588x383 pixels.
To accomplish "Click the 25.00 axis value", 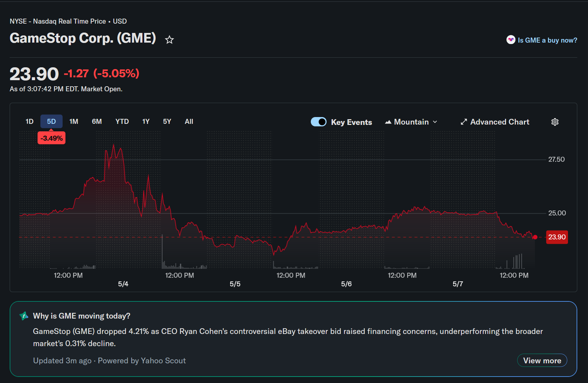I will pyautogui.click(x=557, y=213).
